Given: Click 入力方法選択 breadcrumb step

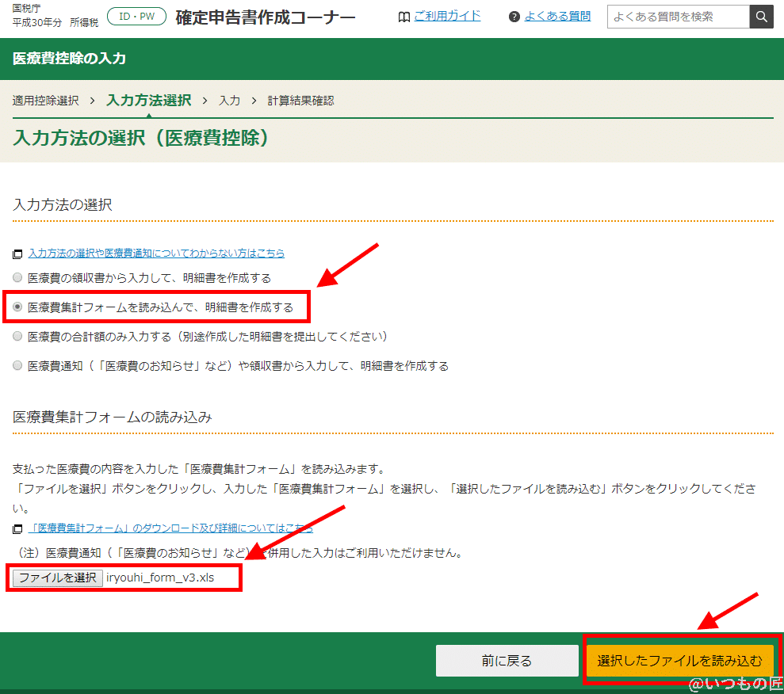Looking at the screenshot, I should (x=148, y=101).
